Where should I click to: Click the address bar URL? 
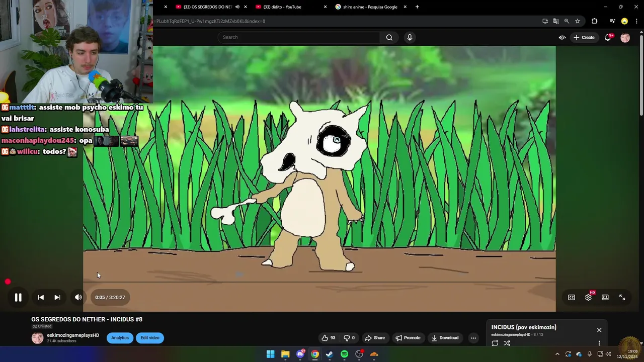click(x=210, y=21)
